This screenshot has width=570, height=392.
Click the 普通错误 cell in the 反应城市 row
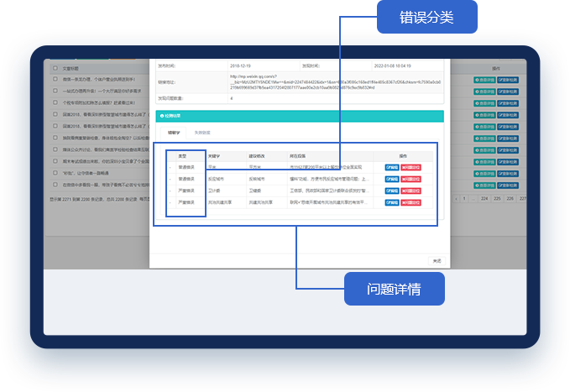point(186,179)
